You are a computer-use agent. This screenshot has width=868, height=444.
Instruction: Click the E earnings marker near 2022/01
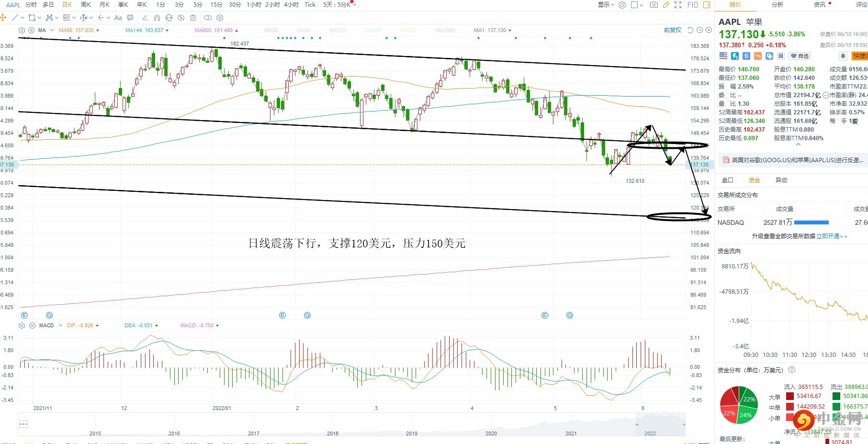(282, 315)
